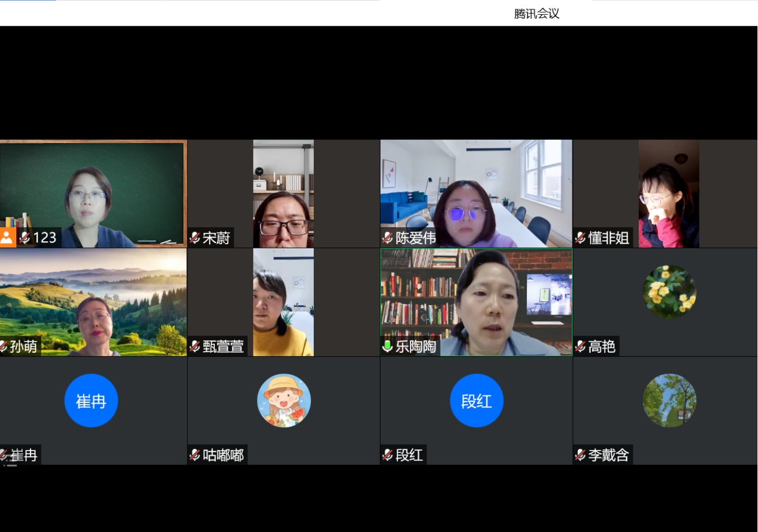Click the muted mic icon beside 李戴含
The image size is (758, 532).
point(580,455)
